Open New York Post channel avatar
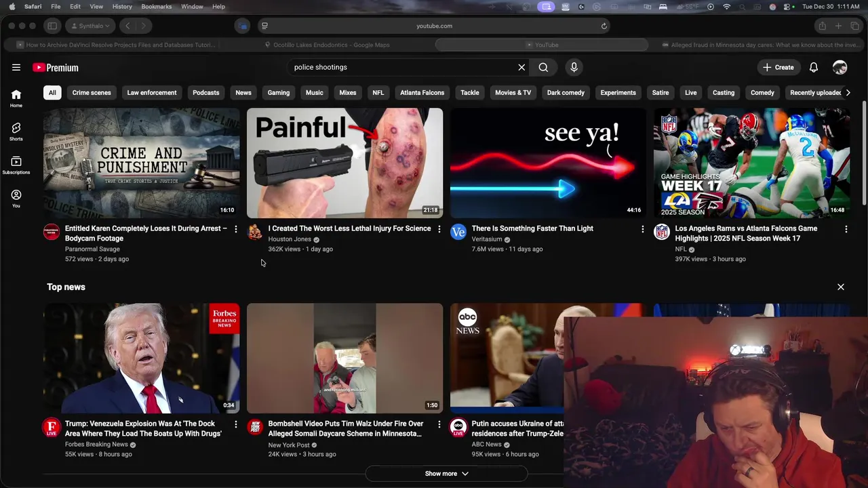 [x=255, y=428]
